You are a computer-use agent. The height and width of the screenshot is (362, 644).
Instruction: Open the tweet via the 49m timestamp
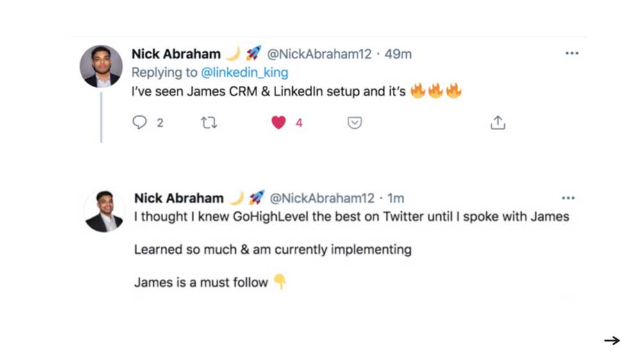397,54
